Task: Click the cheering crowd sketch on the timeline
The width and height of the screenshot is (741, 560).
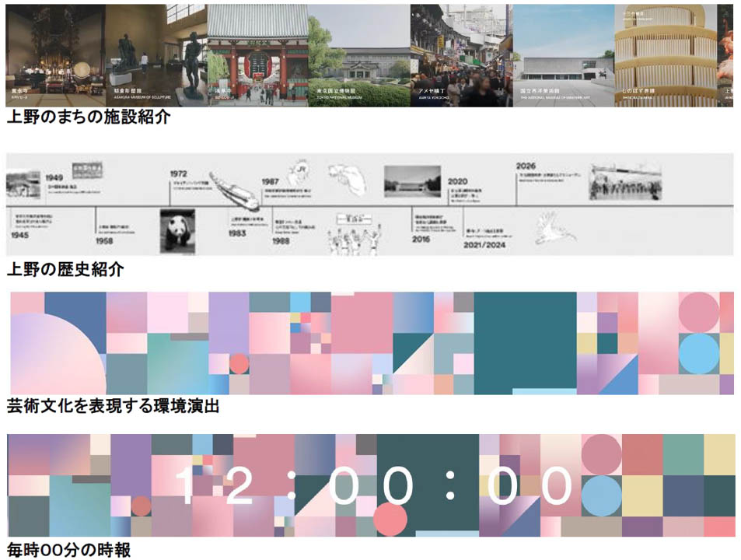Action: 355,235
